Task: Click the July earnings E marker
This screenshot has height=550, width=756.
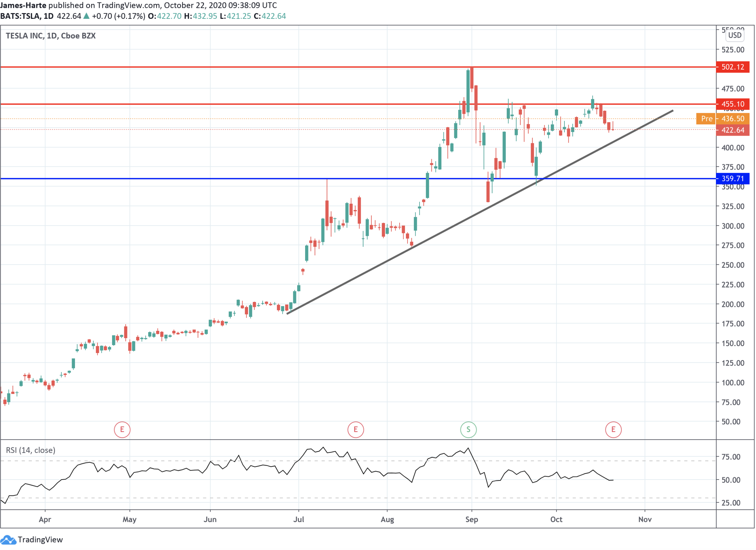Action: (x=356, y=430)
